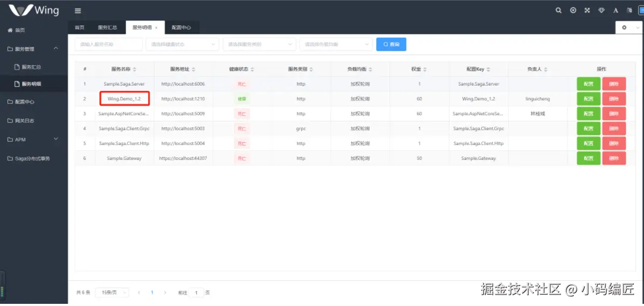
Task: Collapse the 服务管理 sidebar group
Action: (56, 48)
